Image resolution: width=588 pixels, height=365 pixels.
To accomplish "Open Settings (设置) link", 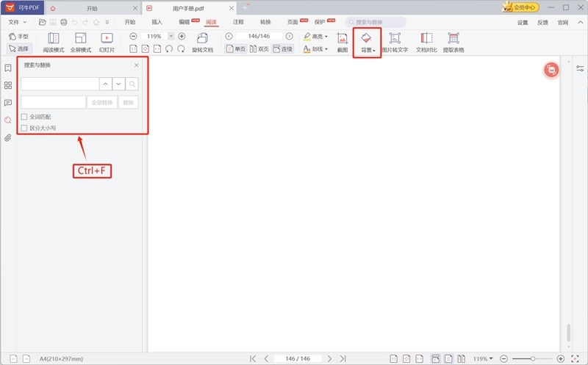I will coord(523,23).
